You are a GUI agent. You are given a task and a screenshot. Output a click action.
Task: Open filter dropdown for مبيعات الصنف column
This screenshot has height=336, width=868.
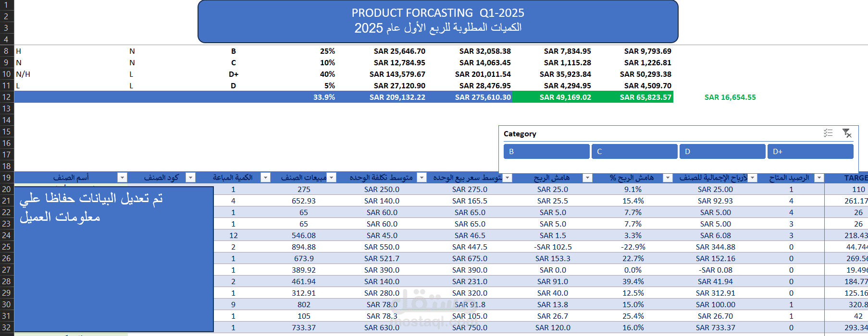click(x=331, y=178)
